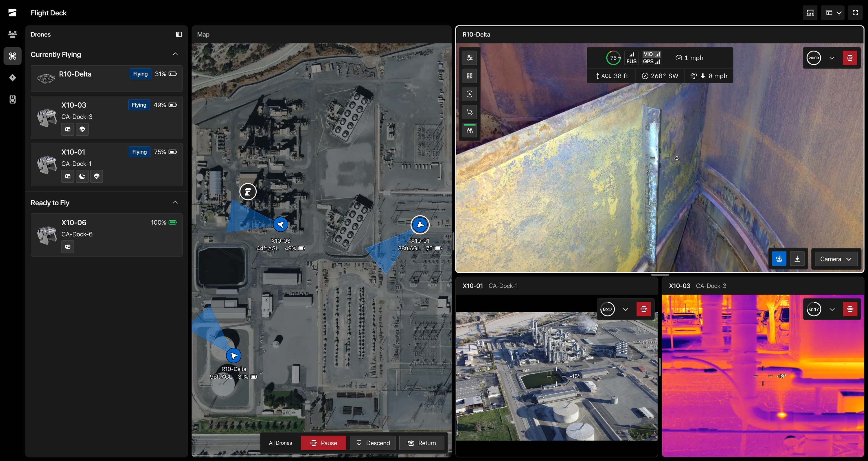Open R10-Delta settings sliders tool
The width and height of the screenshot is (868, 461).
470,58
